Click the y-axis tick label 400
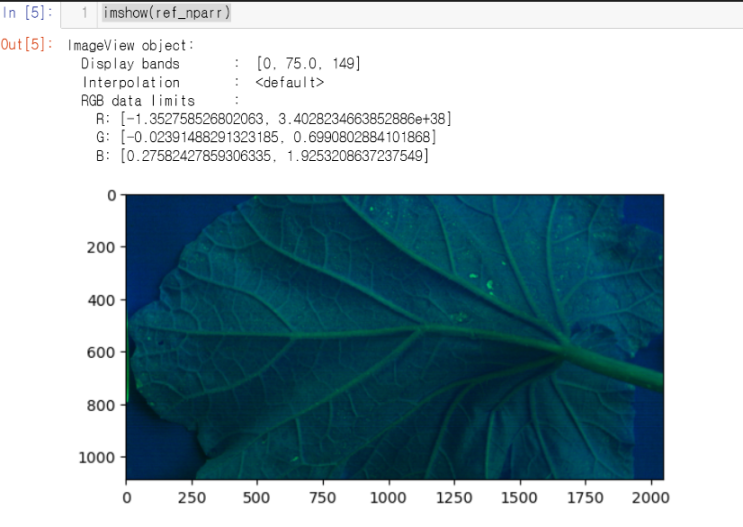This screenshot has height=527, width=743. (101, 300)
